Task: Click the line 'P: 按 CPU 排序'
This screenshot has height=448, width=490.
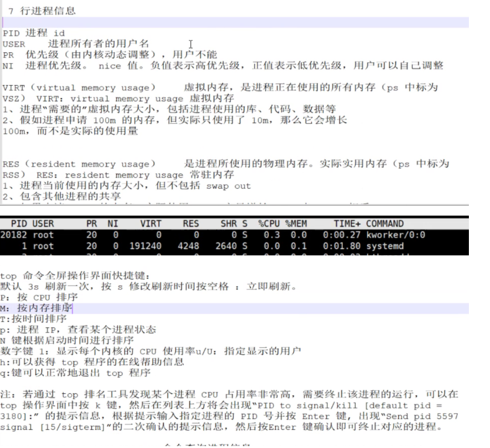Action: tap(39, 297)
